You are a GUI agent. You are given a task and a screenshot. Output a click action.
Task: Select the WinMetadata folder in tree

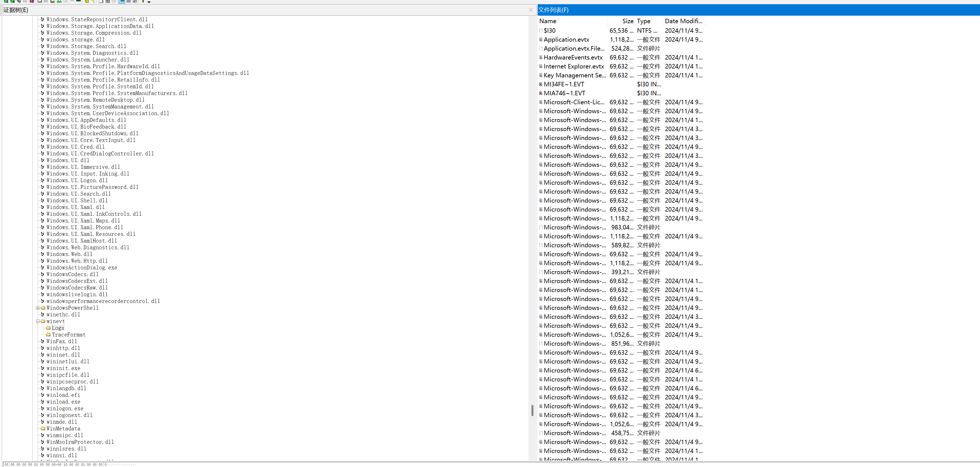point(63,428)
